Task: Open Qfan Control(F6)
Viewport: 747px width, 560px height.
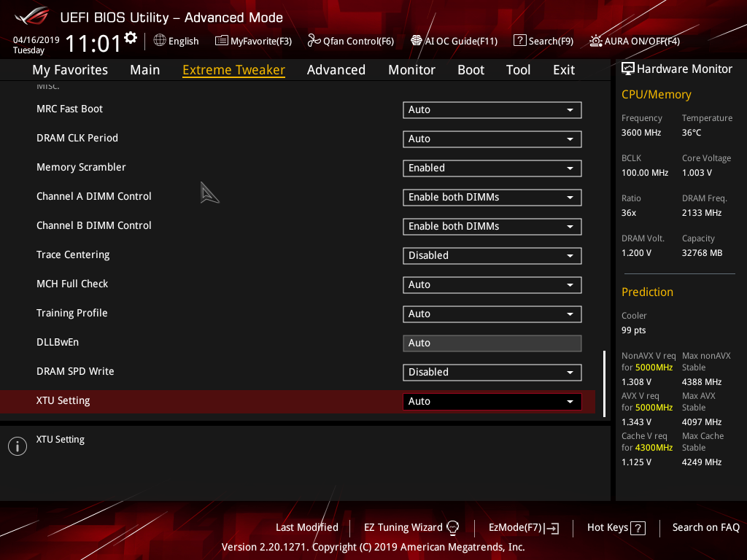Action: (351, 41)
